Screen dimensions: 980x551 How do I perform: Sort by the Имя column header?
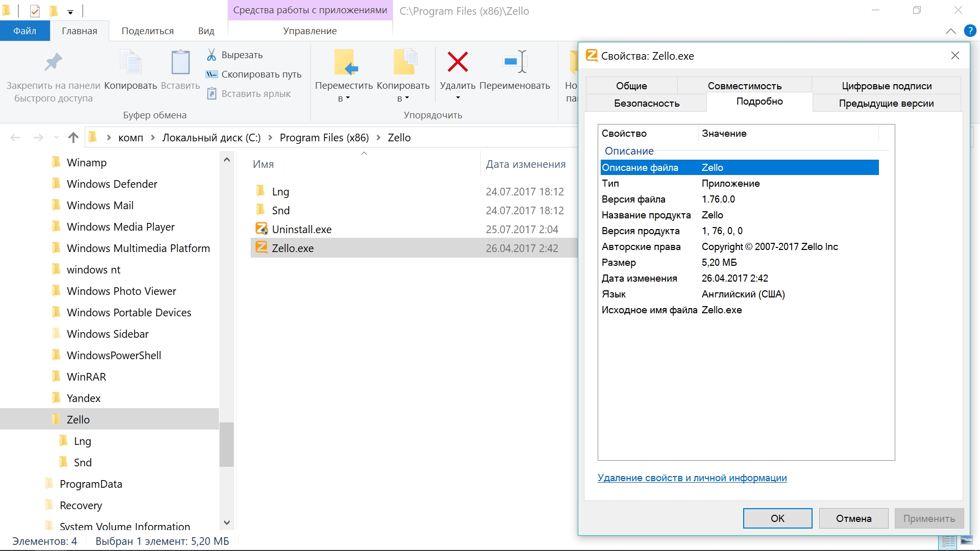[x=263, y=164]
